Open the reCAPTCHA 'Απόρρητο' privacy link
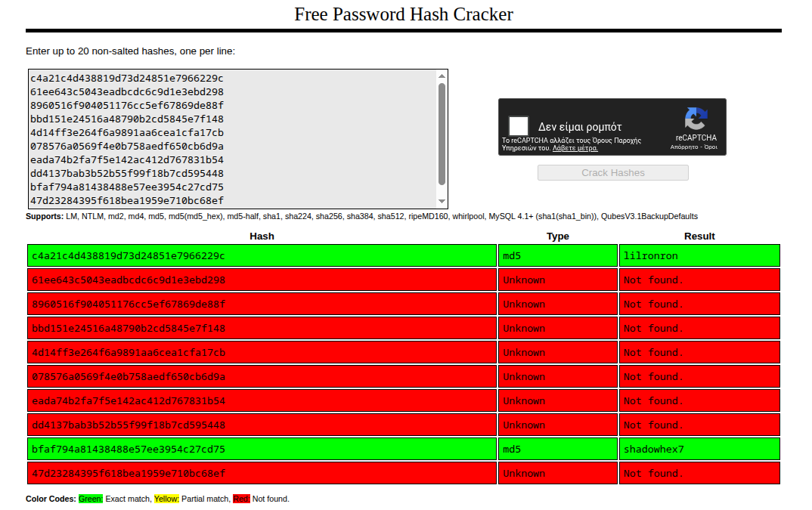The width and height of the screenshot is (812, 510). (683, 147)
